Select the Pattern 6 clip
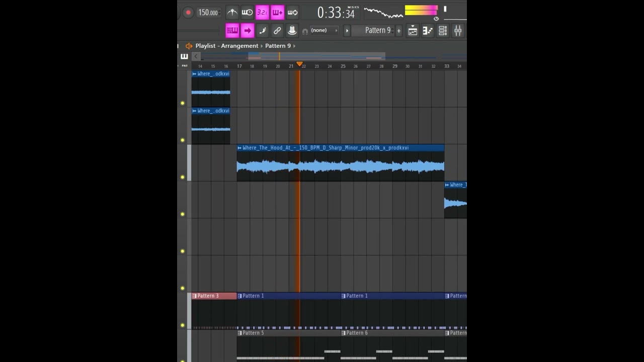This screenshot has width=644, height=362. coord(392,346)
